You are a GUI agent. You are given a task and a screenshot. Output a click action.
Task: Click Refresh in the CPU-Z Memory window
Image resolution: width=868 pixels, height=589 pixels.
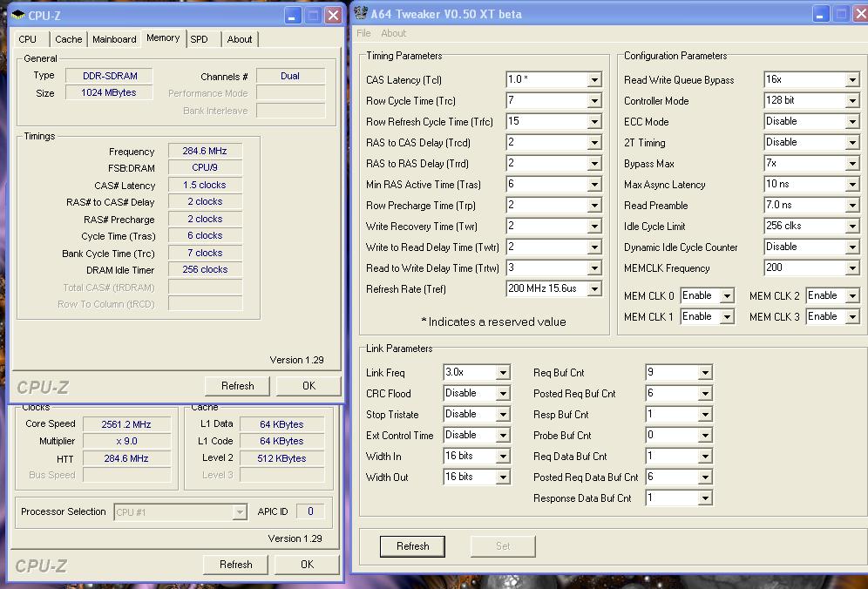click(x=238, y=386)
